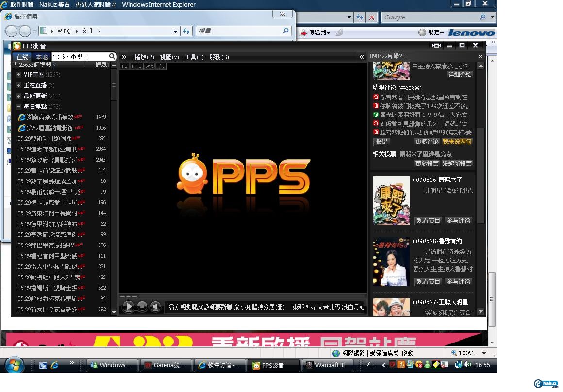Set video size to 1.5x
The image size is (563, 392).
pos(136,66)
